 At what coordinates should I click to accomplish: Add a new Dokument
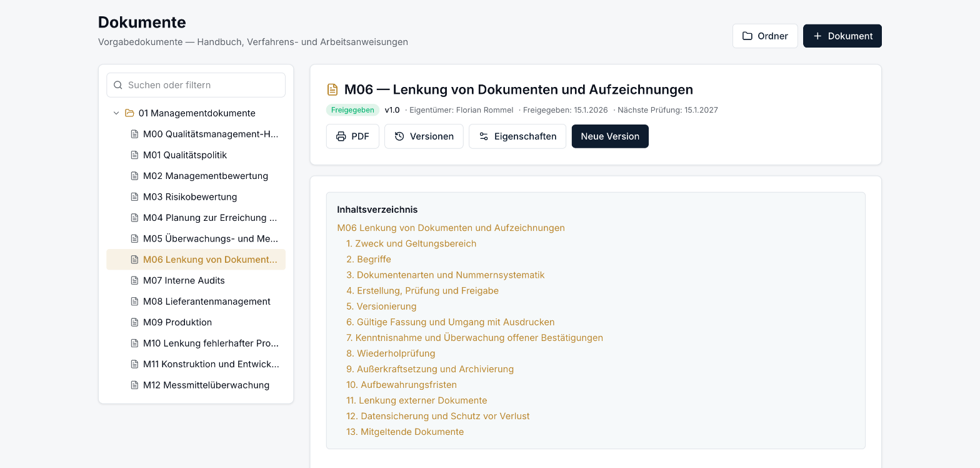842,36
